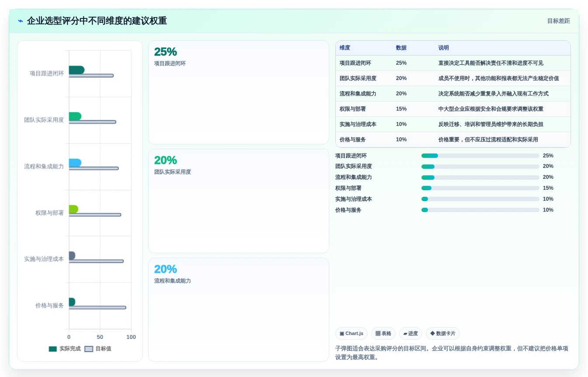This screenshot has height=377, width=588.
Task: Click the 维度 column header
Action: pos(345,48)
